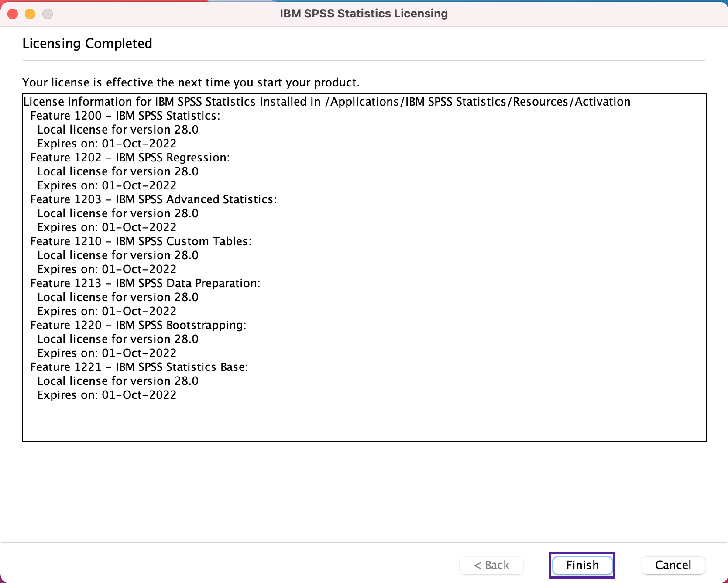This screenshot has width=728, height=583.
Task: Click expiry date under Custom Tables feature
Action: (x=107, y=269)
